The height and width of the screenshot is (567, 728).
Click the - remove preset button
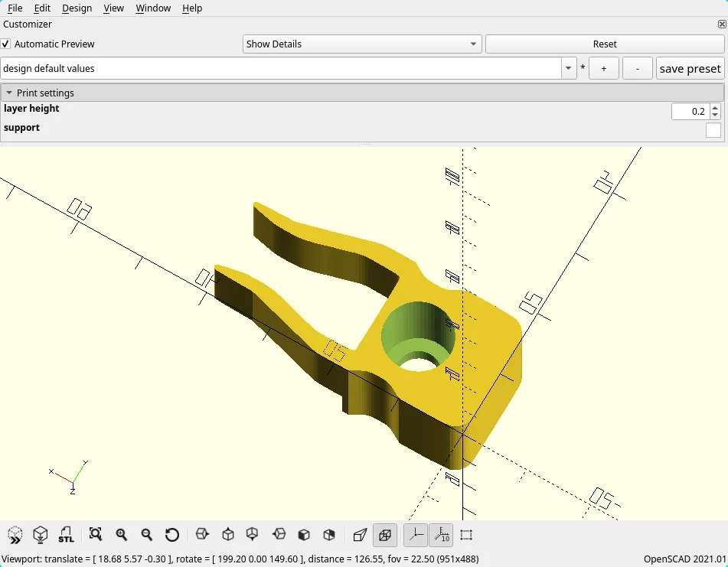point(638,69)
